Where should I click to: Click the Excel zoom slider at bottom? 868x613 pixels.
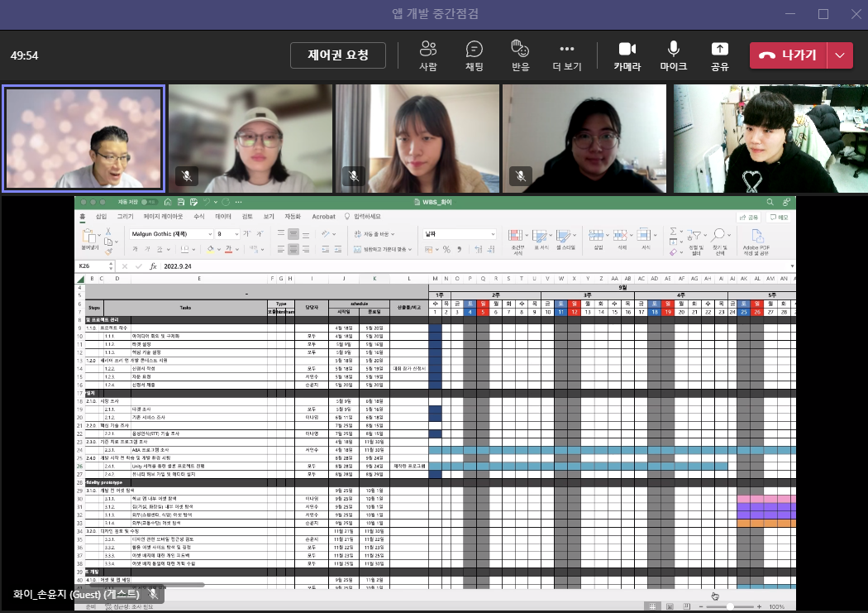coord(730,606)
